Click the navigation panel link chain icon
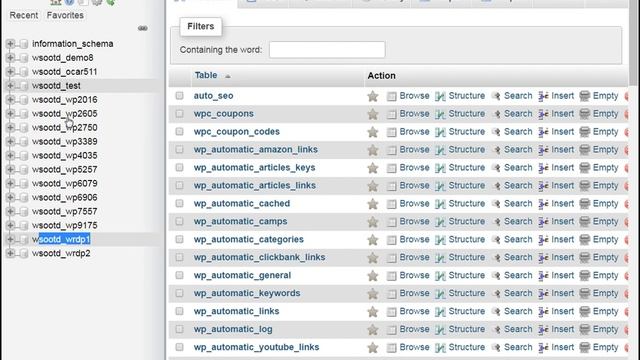Screen dimensions: 640x360 tap(142, 28)
